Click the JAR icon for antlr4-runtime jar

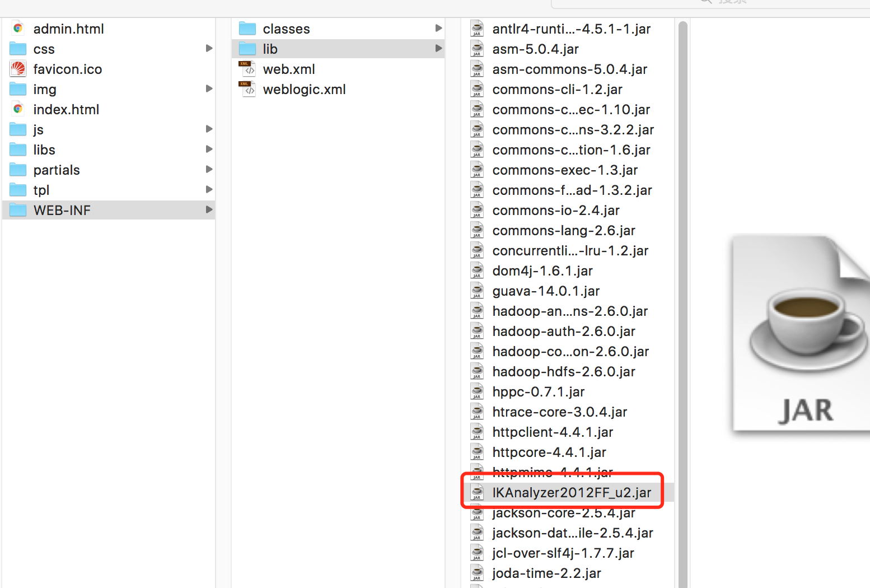coord(477,29)
